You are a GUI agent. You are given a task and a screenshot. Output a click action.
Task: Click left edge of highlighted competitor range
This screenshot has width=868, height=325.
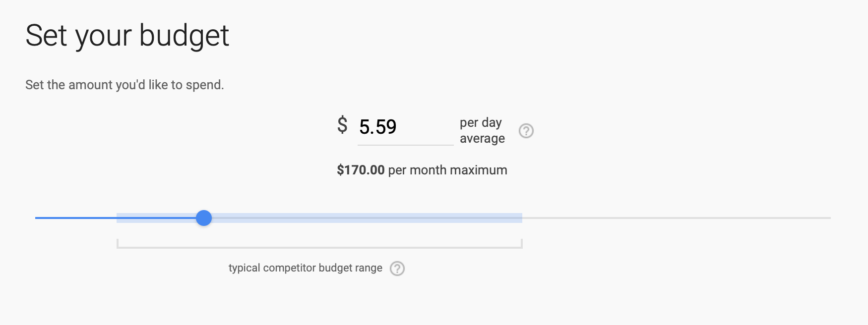click(118, 218)
